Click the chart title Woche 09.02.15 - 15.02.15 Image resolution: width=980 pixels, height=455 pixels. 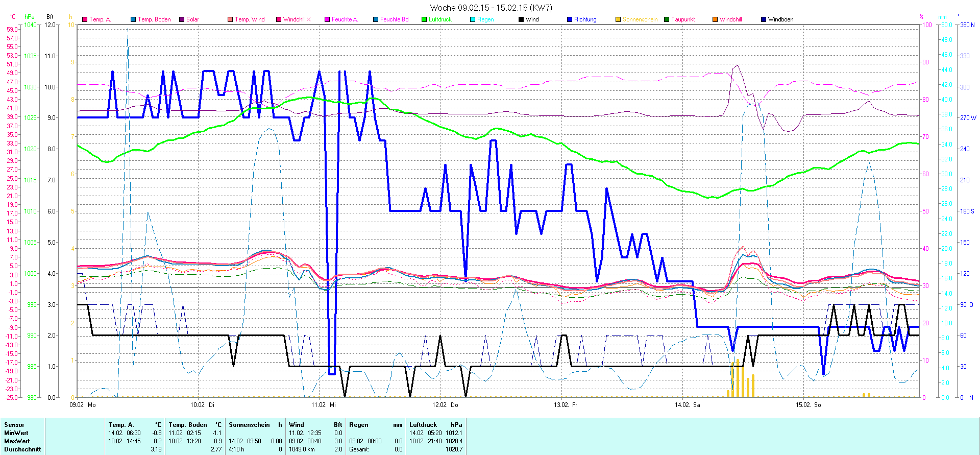(491, 8)
